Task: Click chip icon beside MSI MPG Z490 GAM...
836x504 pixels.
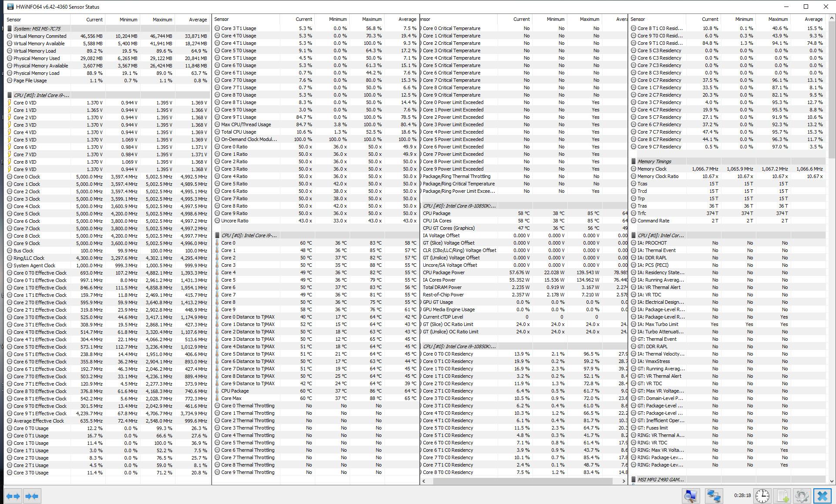Action: click(x=634, y=480)
